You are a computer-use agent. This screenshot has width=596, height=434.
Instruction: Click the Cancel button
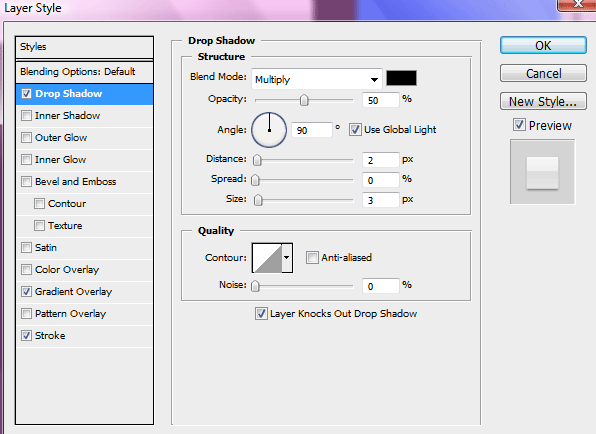pos(543,73)
